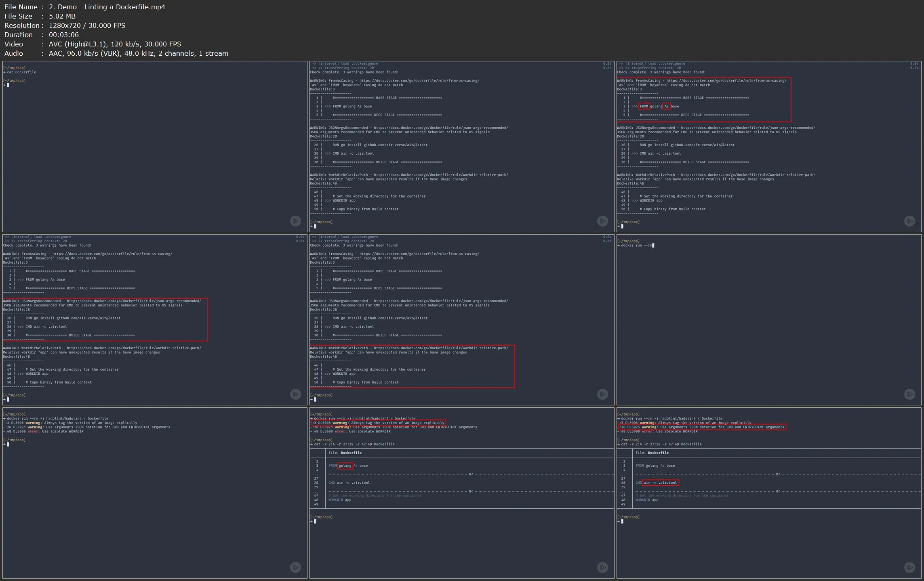Click the resolution value '1280x720 / 30.000 FPS'
This screenshot has height=581, width=924.
coord(87,25)
